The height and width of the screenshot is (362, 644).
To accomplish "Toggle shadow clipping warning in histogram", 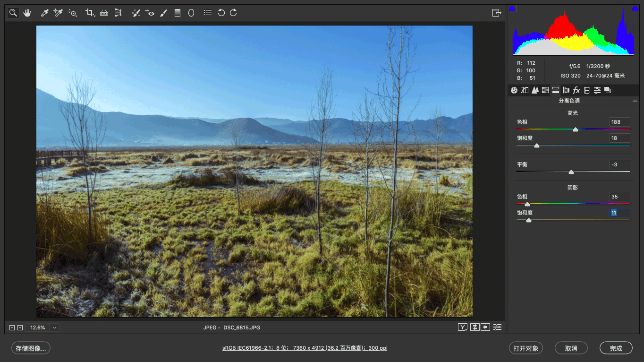I will click(x=512, y=9).
